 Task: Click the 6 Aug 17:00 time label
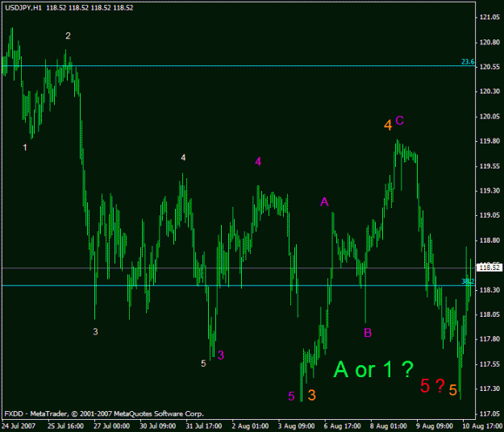pyautogui.click(x=343, y=426)
